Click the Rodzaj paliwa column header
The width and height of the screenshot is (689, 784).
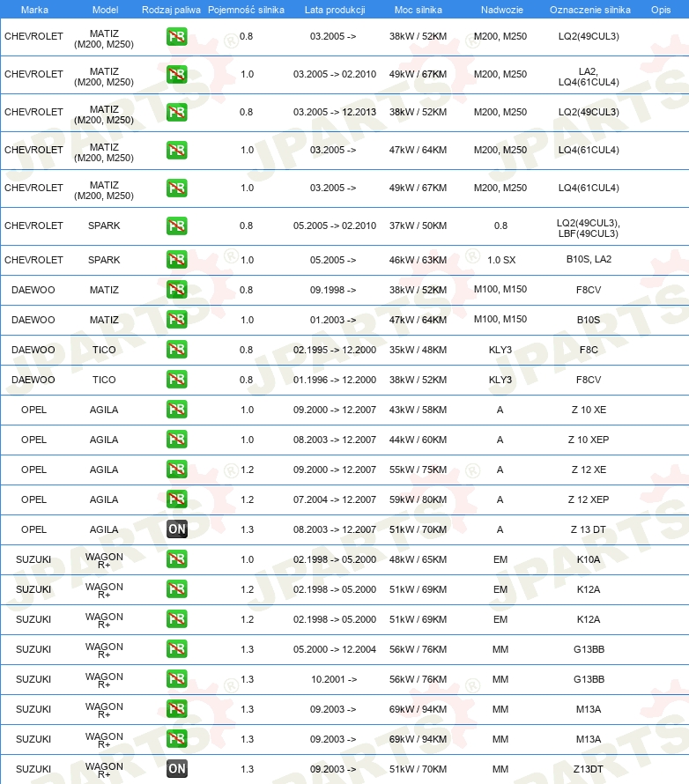[171, 10]
